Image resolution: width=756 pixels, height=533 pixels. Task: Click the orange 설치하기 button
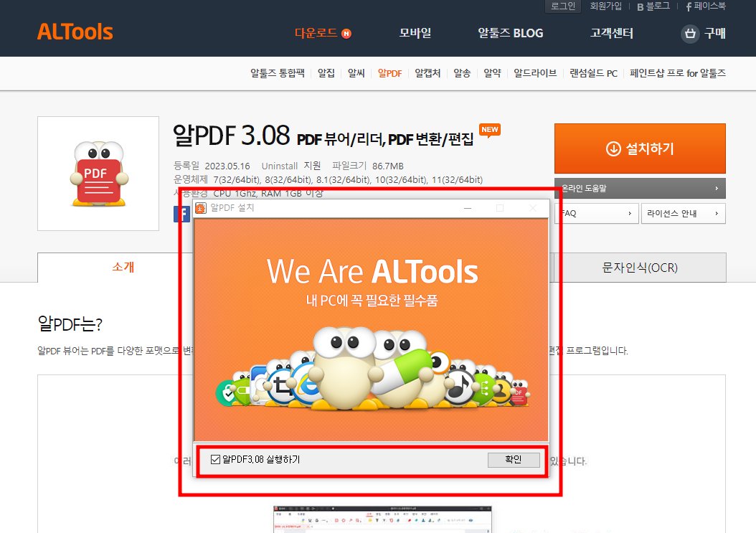pyautogui.click(x=640, y=148)
